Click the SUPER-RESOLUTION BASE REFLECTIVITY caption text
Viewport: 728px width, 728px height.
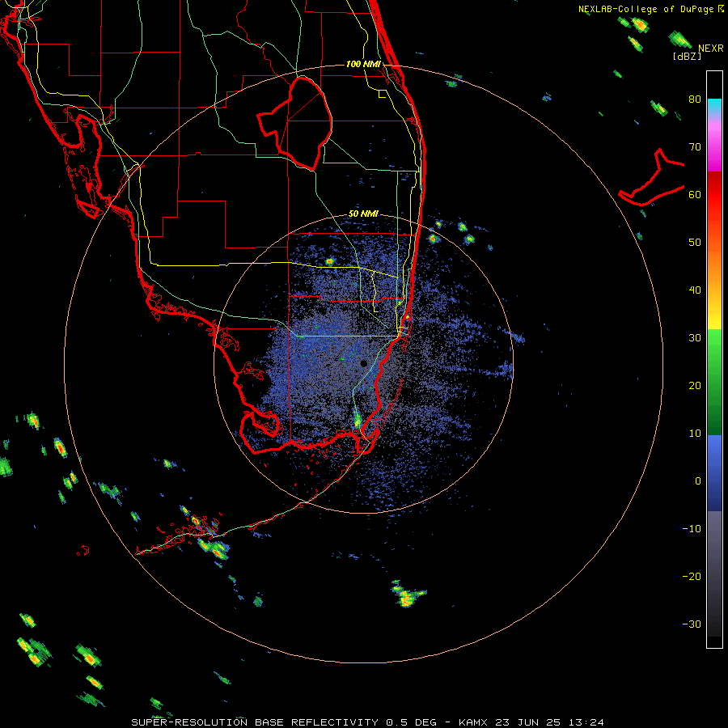point(255,722)
